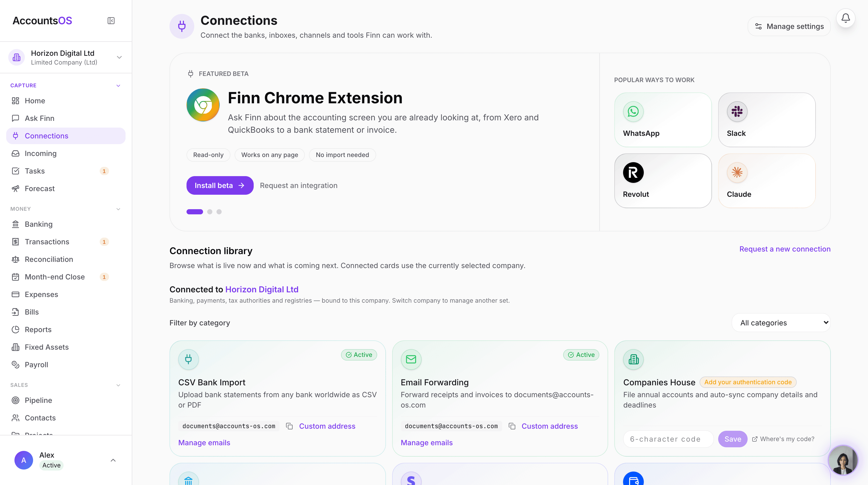Click Where's my code? link

(784, 439)
